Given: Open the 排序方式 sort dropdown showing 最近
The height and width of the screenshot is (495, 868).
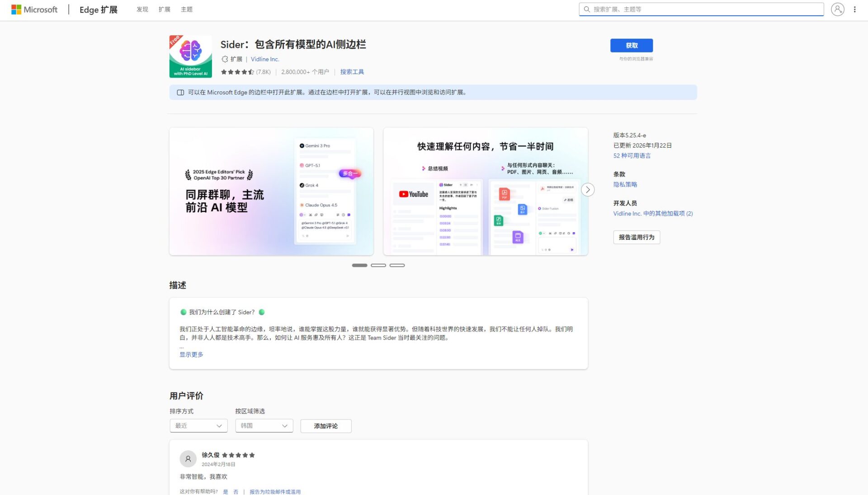Looking at the screenshot, I should coord(198,425).
